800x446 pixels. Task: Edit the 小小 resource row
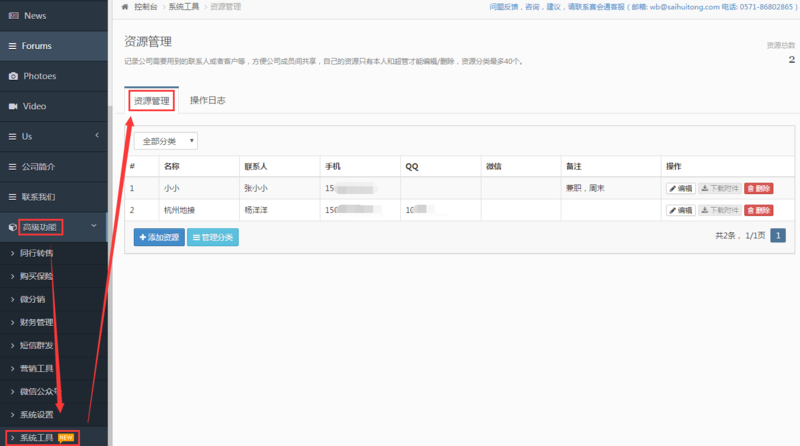tap(680, 188)
